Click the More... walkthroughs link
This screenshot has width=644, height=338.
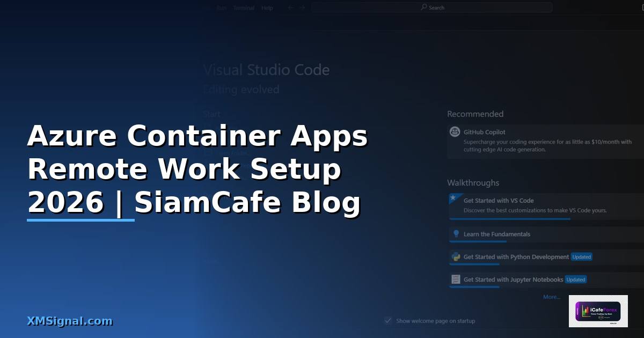(552, 297)
